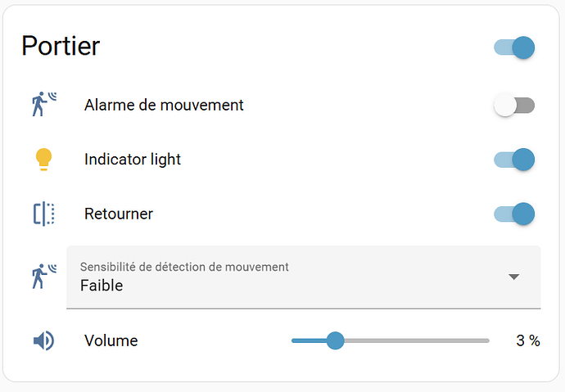Click the Volume speaker icon
565x392 pixels.
tap(44, 340)
